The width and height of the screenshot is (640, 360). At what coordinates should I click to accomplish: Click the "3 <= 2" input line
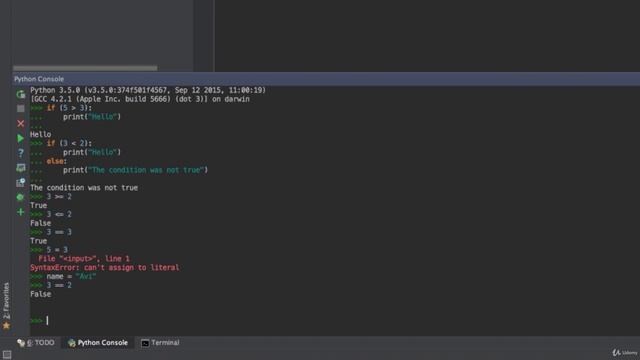(x=59, y=214)
